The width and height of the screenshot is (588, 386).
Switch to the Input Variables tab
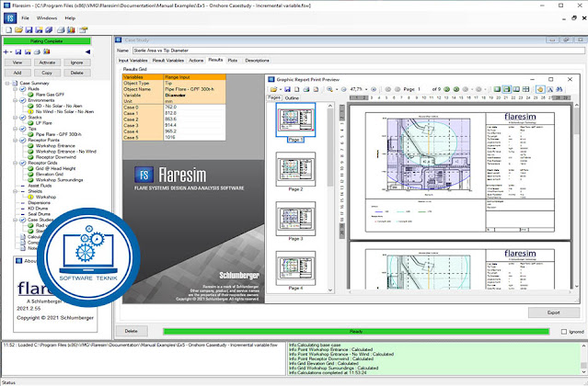[133, 61]
